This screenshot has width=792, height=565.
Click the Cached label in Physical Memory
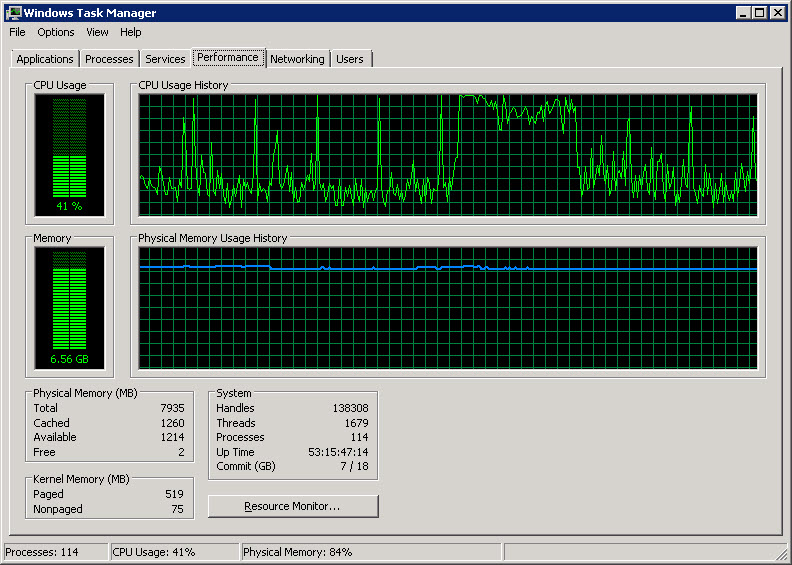[52, 423]
